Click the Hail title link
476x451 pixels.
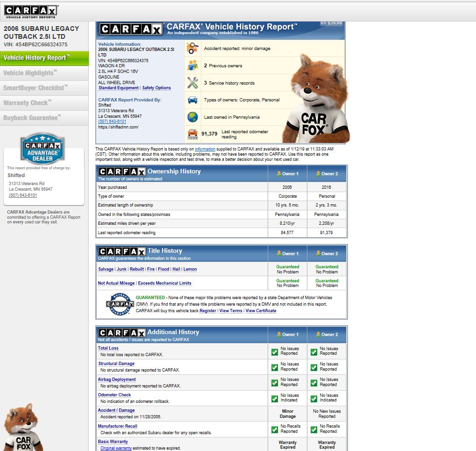[x=177, y=269]
